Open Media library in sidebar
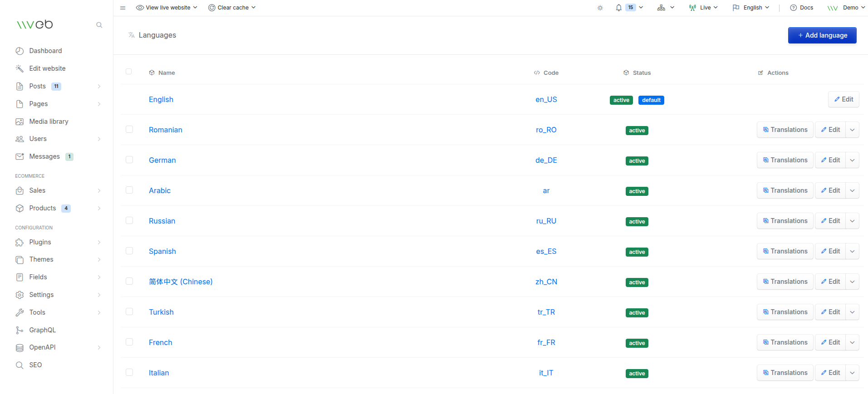 (49, 122)
